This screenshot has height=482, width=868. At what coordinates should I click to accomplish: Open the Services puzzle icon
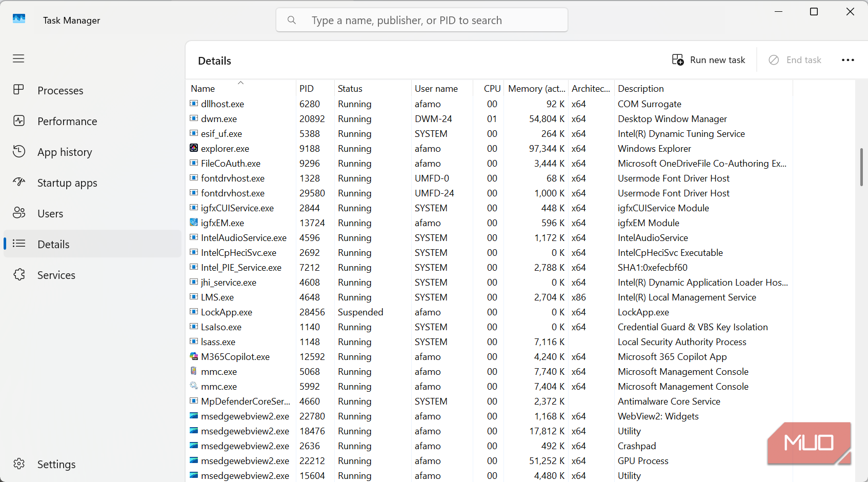[x=19, y=274]
